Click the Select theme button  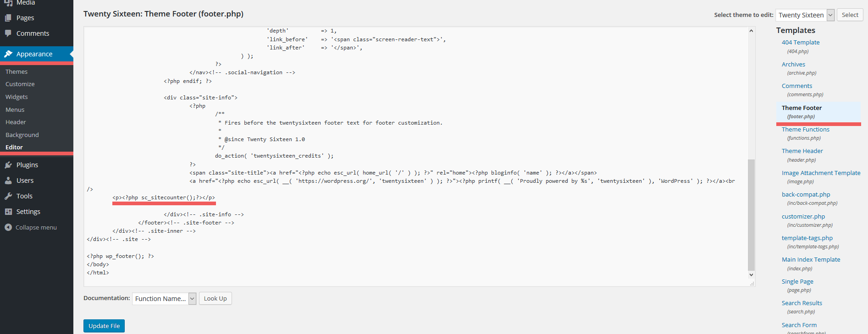pyautogui.click(x=850, y=15)
